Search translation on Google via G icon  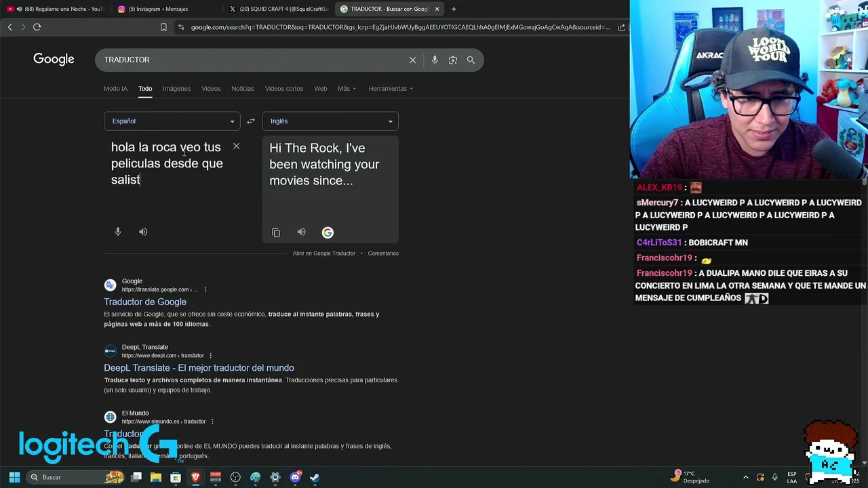tap(328, 232)
